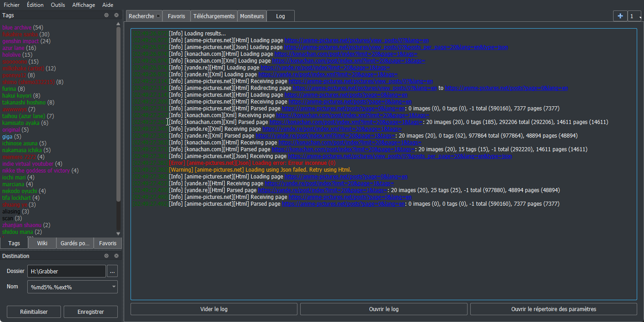
Task: Open the Affichage menu
Action: (x=83, y=5)
